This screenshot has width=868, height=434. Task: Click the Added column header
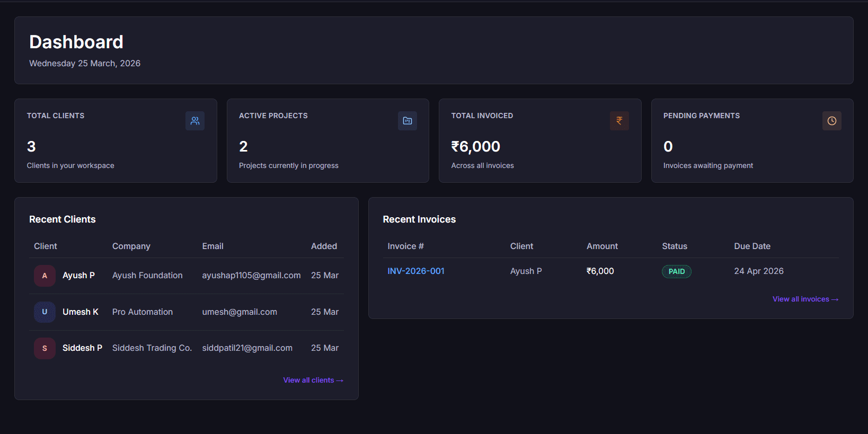[324, 246]
